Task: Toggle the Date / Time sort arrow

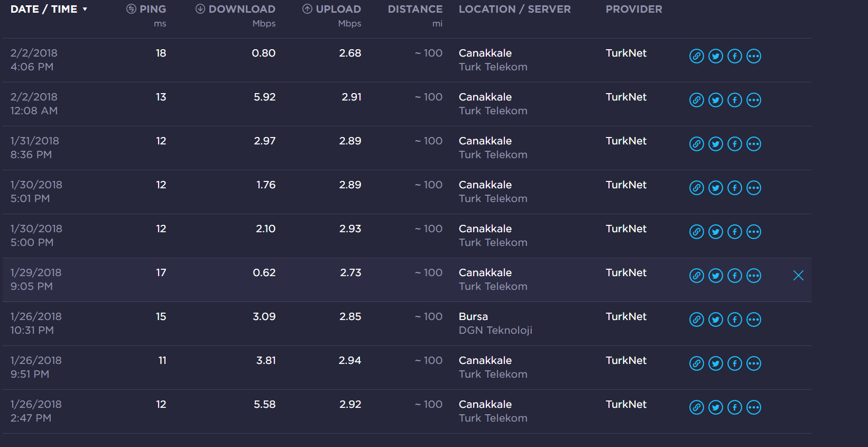Action: (x=85, y=9)
